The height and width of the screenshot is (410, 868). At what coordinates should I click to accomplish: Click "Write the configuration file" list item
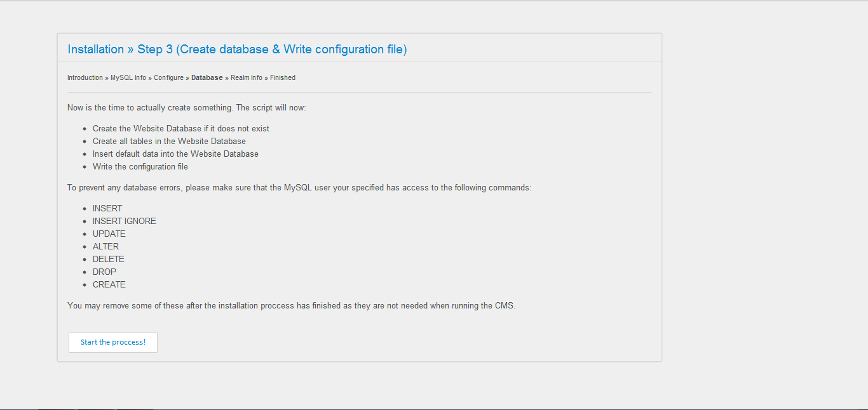point(140,167)
